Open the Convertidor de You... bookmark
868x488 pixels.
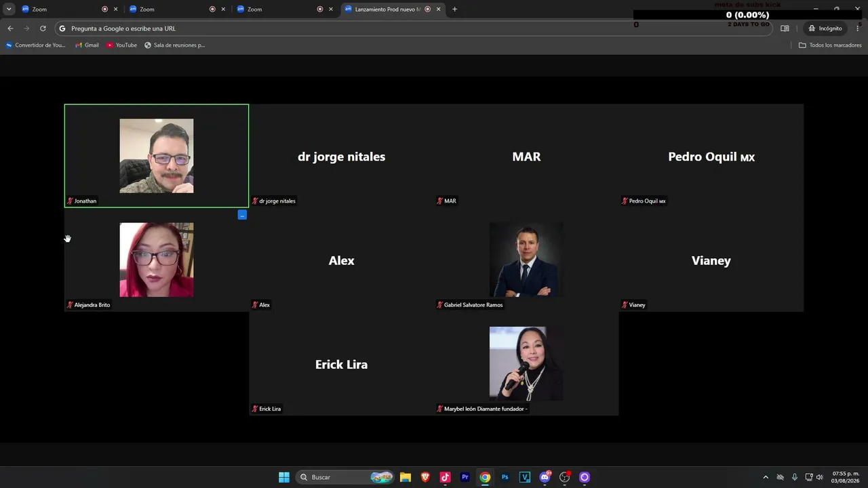35,45
